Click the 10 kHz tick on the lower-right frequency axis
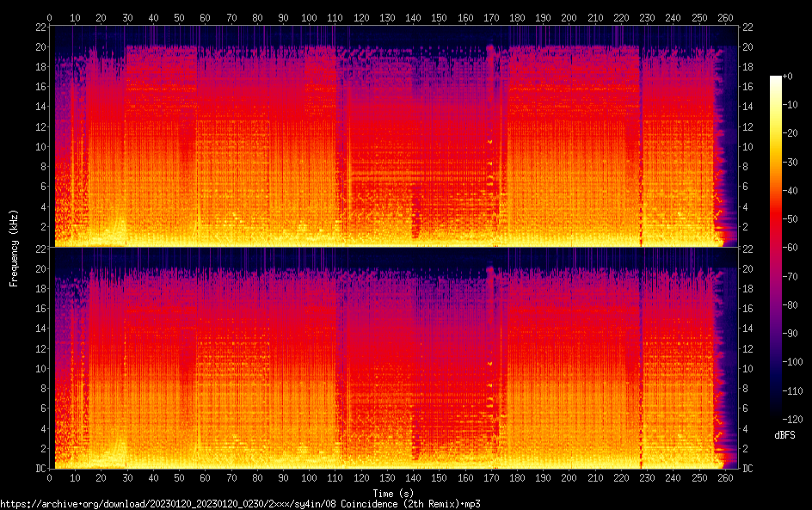The image size is (812, 510). 748,368
